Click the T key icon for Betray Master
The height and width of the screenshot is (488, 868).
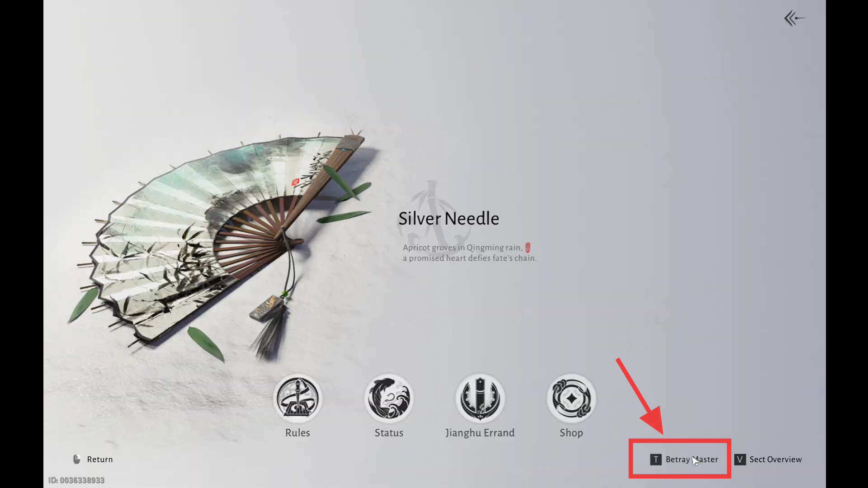pyautogui.click(x=656, y=460)
